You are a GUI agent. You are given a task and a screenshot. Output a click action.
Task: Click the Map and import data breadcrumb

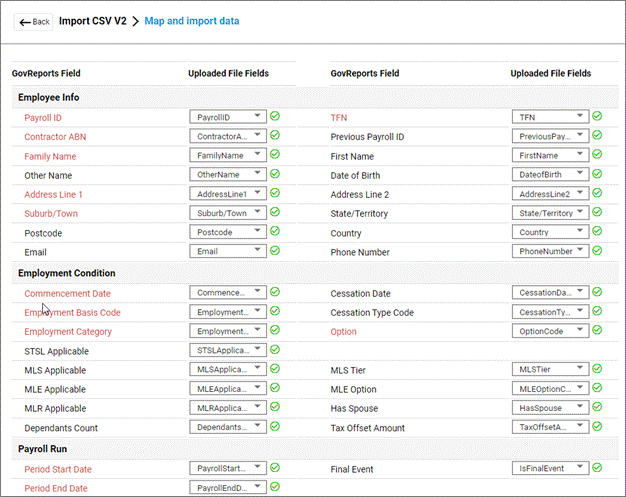(192, 21)
